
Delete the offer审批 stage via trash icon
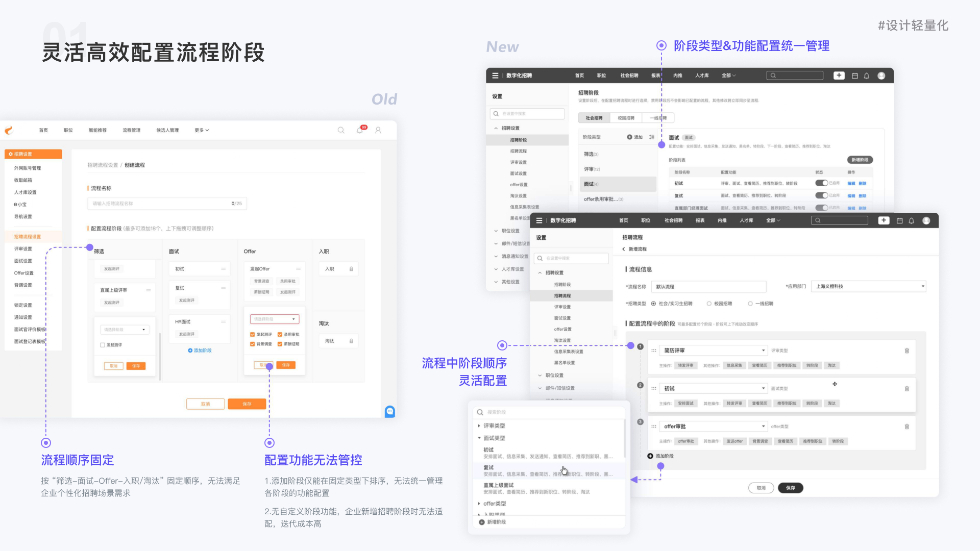pyautogui.click(x=907, y=427)
